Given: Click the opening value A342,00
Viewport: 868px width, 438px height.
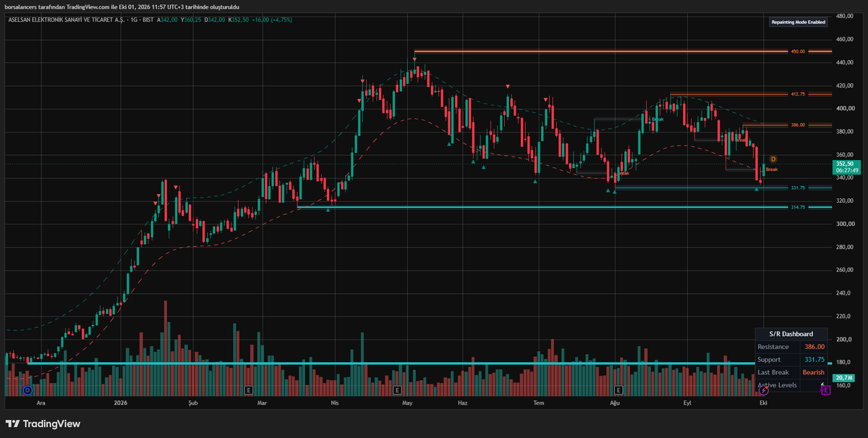Looking at the screenshot, I should [x=167, y=20].
